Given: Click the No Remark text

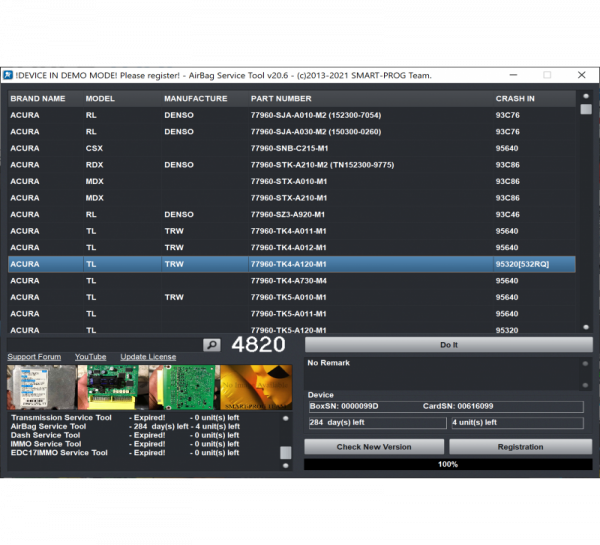Looking at the screenshot, I should 329,363.
